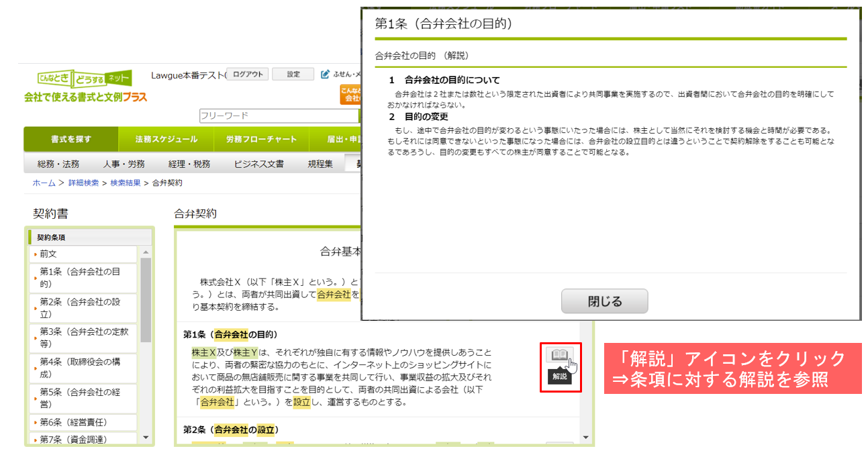Open the 書式を探す main tab
Screen dimensions: 868x457
pos(70,140)
